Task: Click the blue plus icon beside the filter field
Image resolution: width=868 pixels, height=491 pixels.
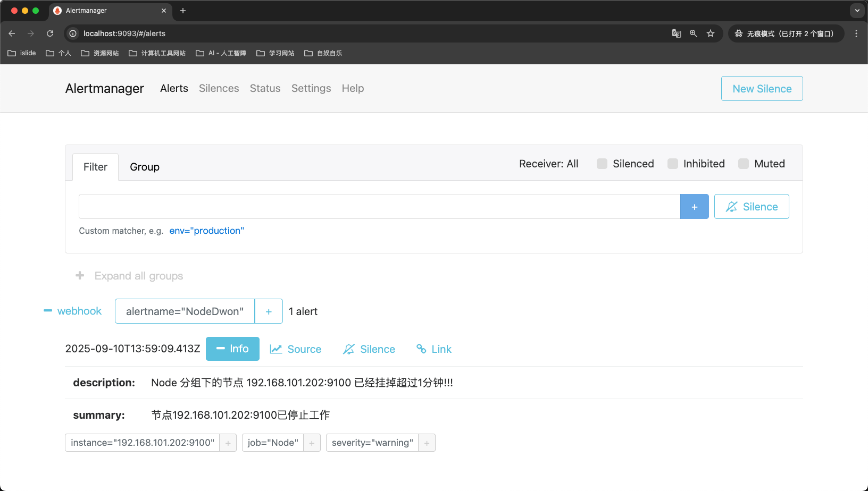Action: (x=694, y=206)
